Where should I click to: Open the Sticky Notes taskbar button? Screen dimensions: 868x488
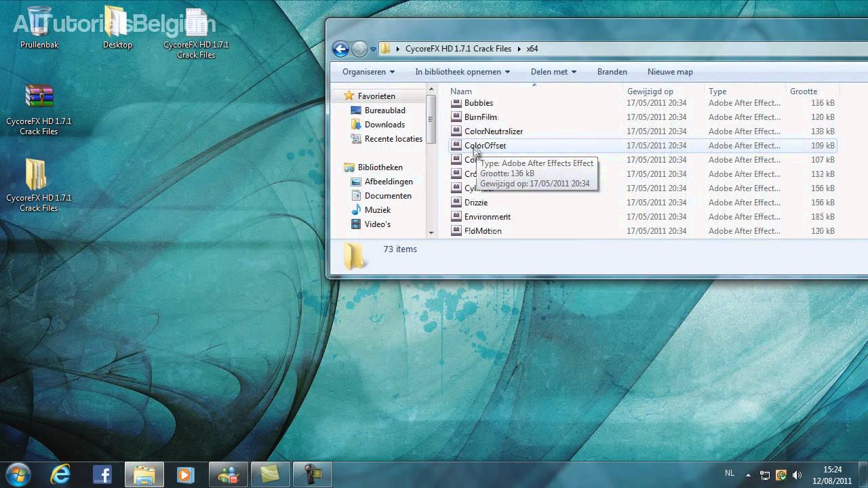pos(270,474)
